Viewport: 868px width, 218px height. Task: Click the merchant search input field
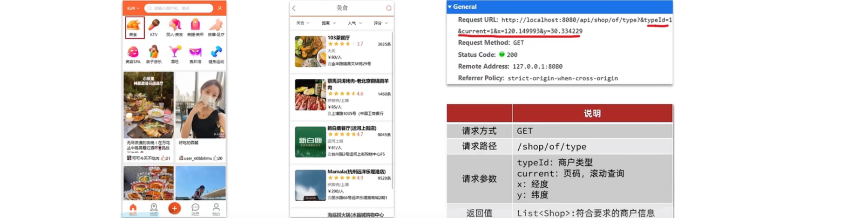(179, 8)
